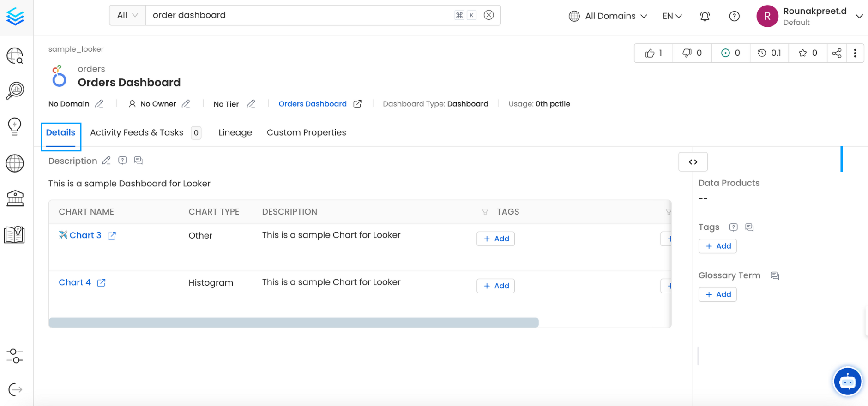Open Chart 4 link

75,282
